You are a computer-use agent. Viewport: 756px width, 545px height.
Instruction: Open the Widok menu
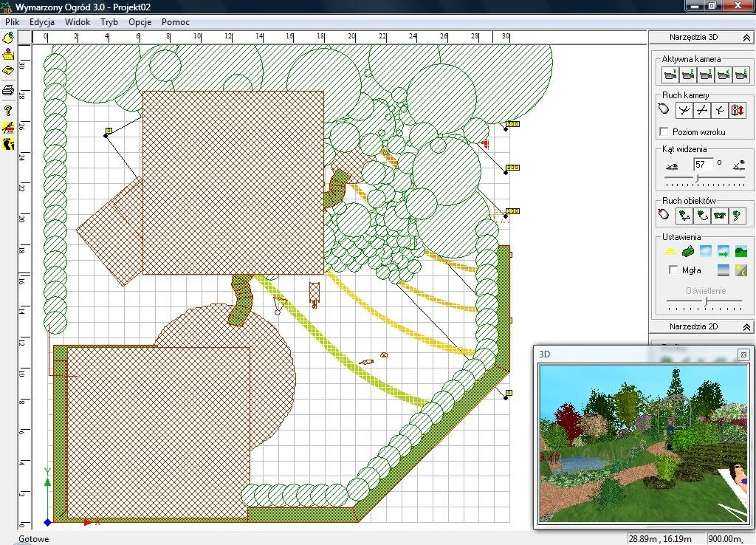coord(78,22)
